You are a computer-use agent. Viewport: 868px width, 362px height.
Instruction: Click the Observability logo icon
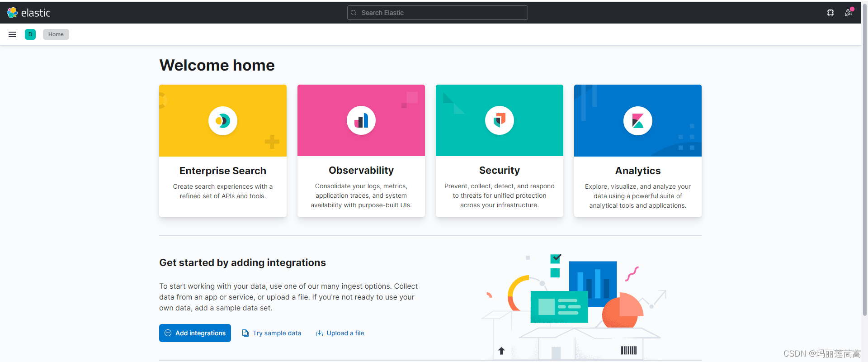361,120
